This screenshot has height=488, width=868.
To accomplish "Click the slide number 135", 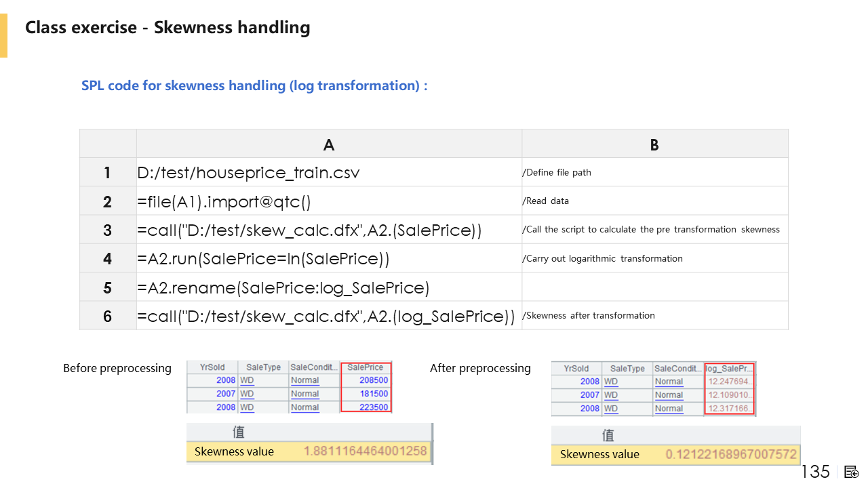I will point(815,472).
